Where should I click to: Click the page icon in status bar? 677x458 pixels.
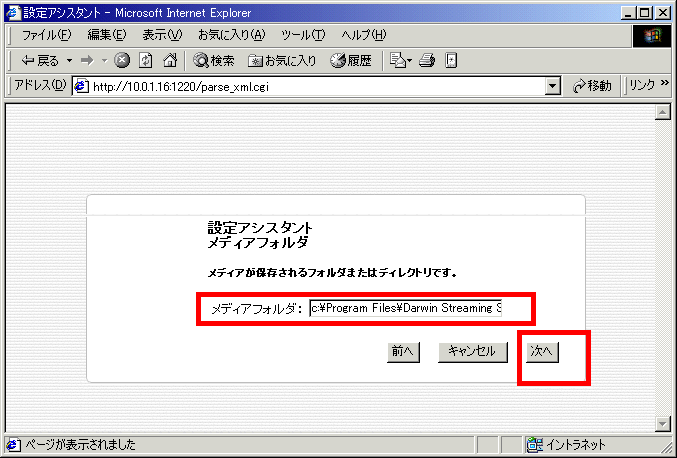(x=13, y=444)
